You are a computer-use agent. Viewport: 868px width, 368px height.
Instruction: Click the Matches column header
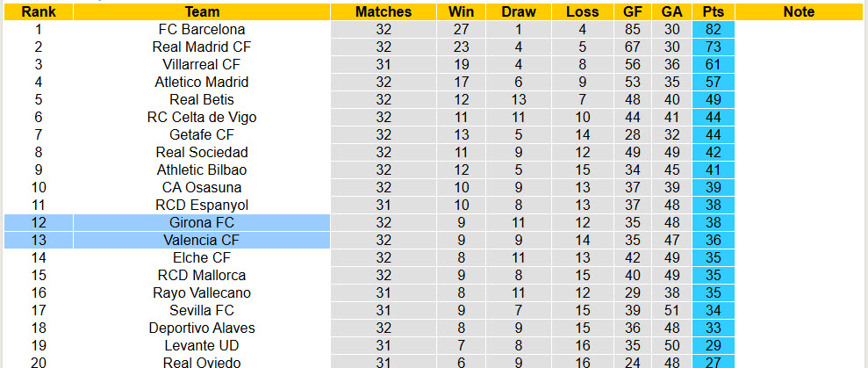tap(384, 11)
